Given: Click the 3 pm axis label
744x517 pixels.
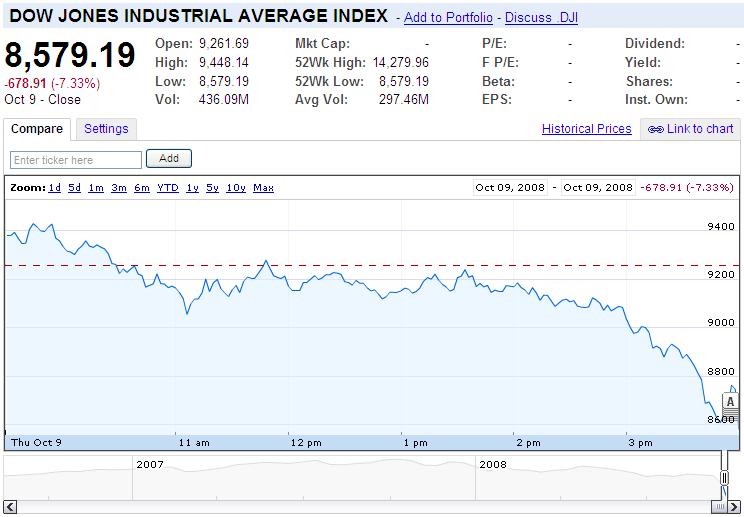Looking at the screenshot, I should (641, 443).
